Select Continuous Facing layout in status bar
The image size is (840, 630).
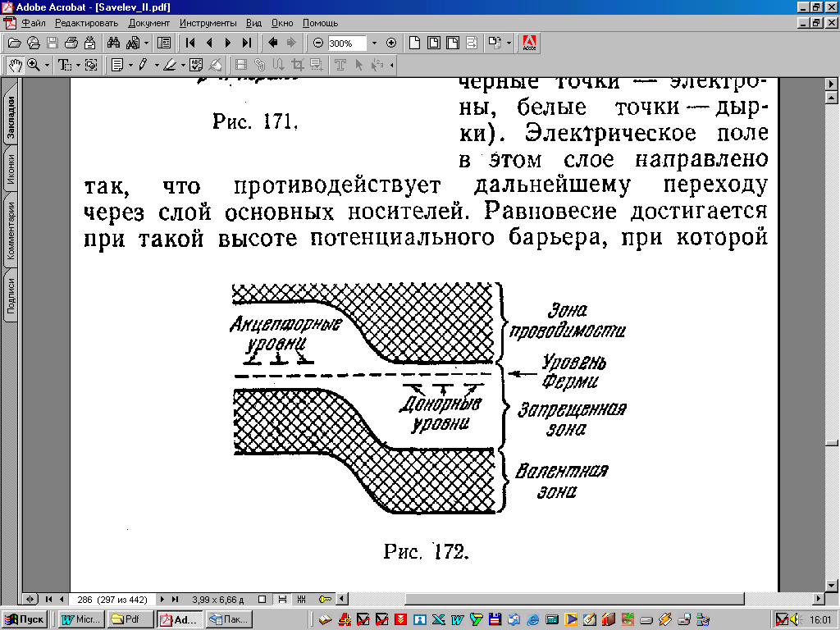(x=302, y=600)
